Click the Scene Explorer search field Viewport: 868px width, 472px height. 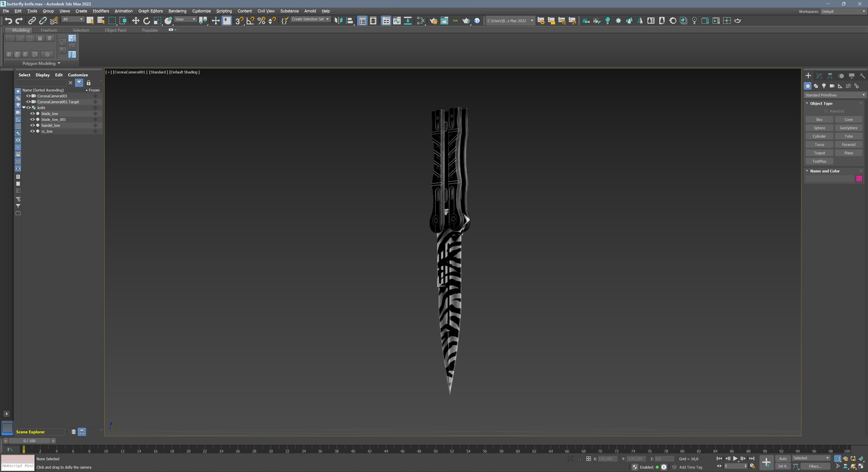(41, 82)
